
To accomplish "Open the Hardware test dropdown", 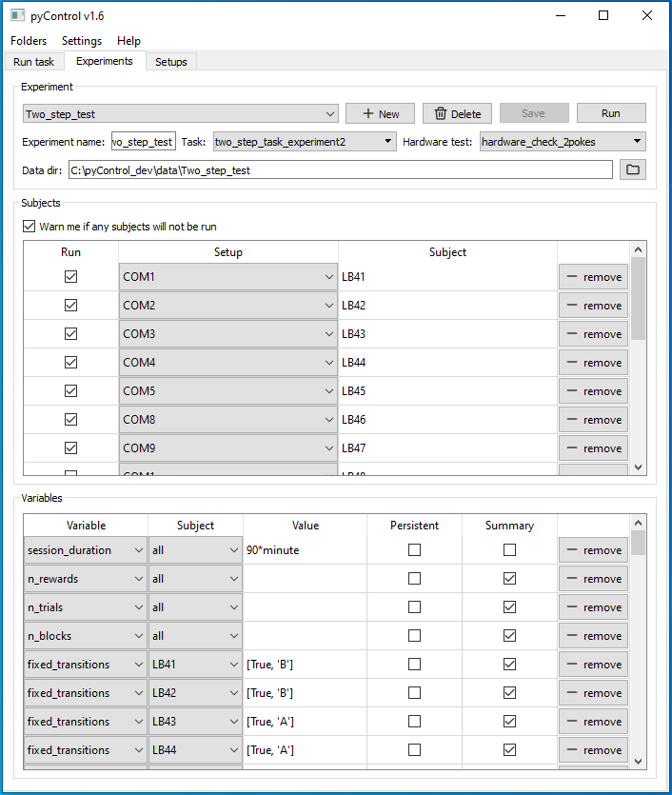I will click(563, 142).
